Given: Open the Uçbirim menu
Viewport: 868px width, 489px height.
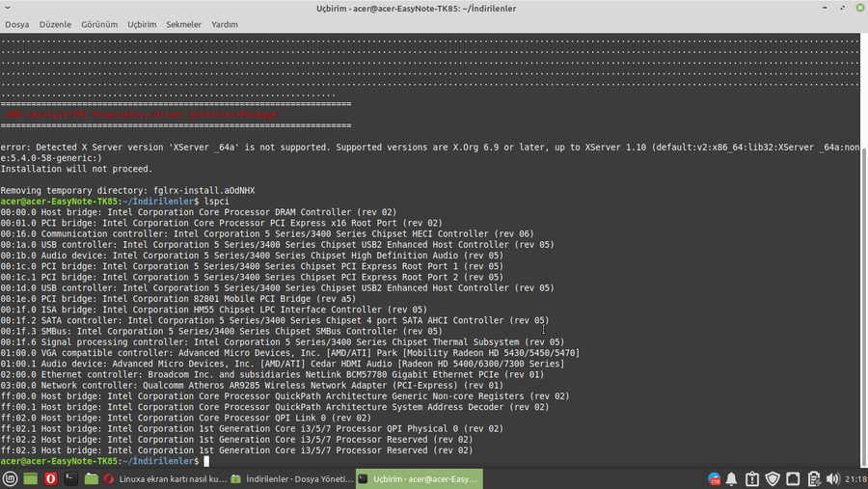Looking at the screenshot, I should pos(142,24).
